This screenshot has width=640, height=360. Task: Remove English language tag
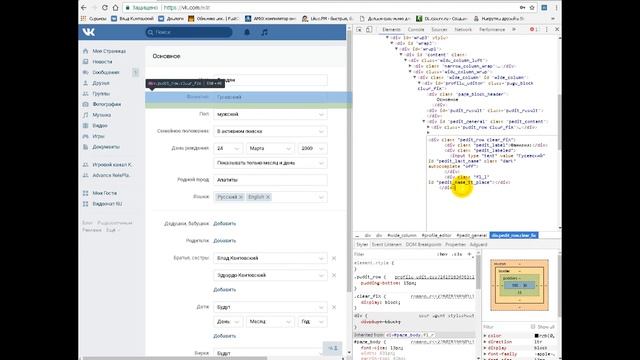pyautogui.click(x=268, y=197)
